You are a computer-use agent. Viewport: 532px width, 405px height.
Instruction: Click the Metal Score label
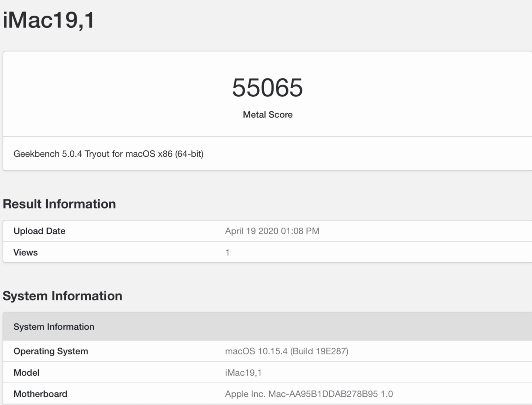pyautogui.click(x=268, y=115)
